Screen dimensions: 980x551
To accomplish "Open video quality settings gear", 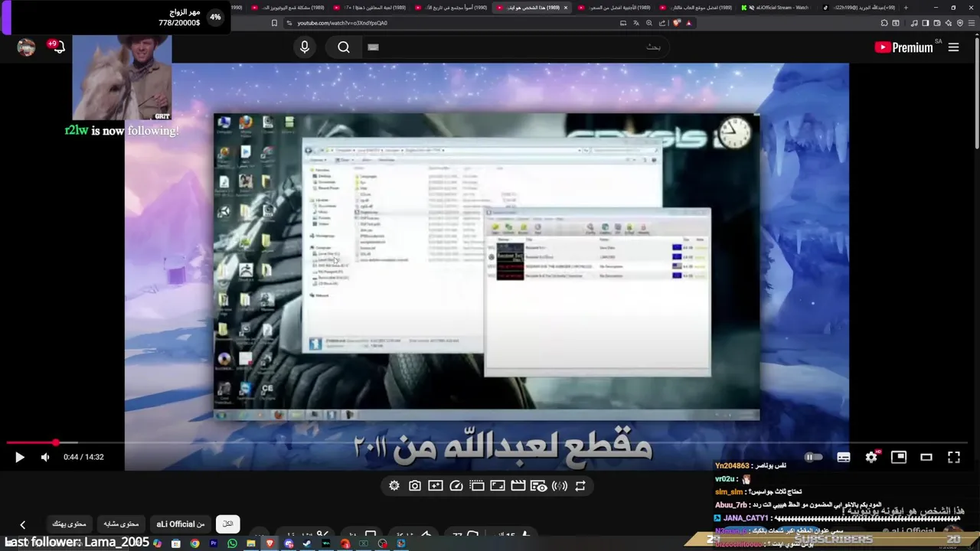I will coord(871,458).
